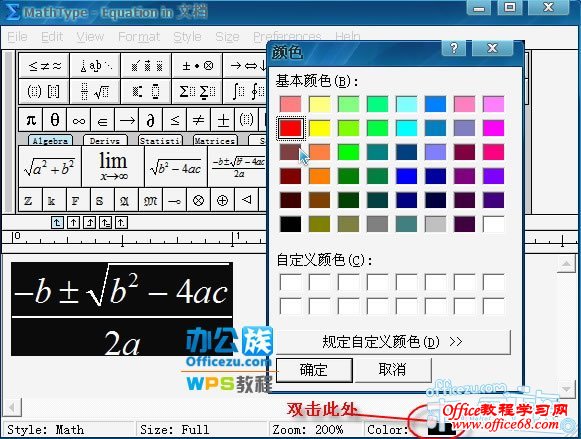
Task: Open the View menu
Action: coord(90,37)
